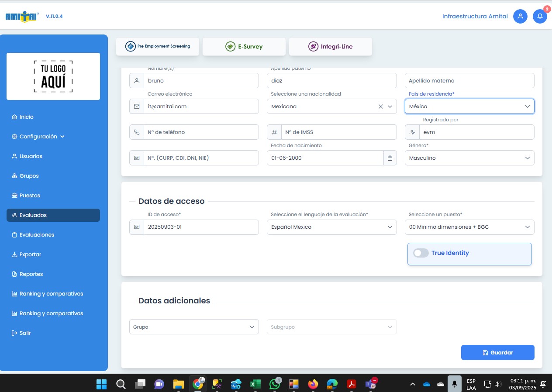Expand the País de residencia dropdown
The height and width of the screenshot is (392, 552).
coord(469,107)
